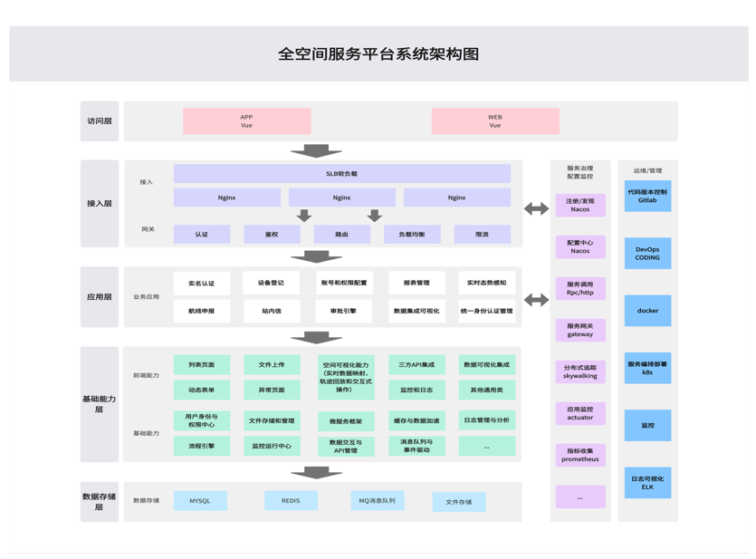Click the SLB软负载 bar
This screenshot has width=756, height=559.
pyautogui.click(x=342, y=174)
